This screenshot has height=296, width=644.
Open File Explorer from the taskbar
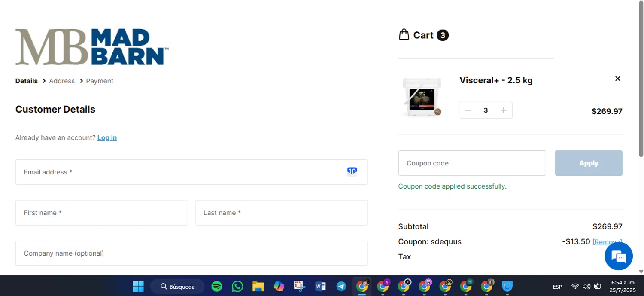[258, 286]
